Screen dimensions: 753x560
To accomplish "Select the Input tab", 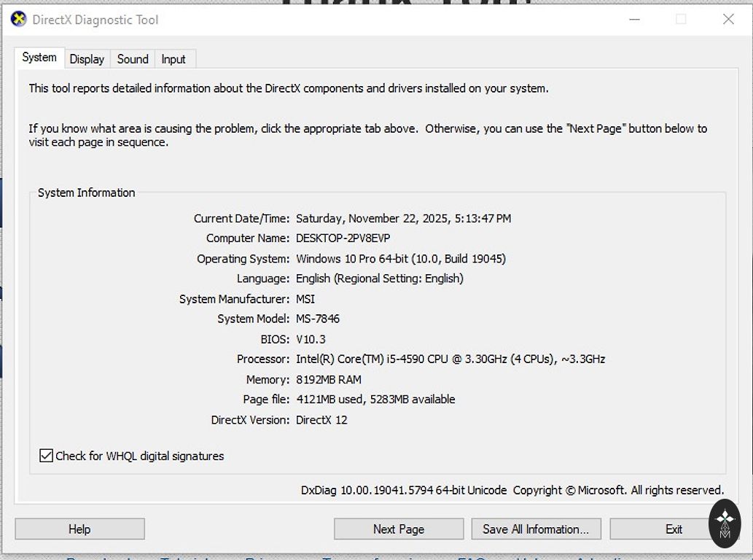I will [x=173, y=59].
